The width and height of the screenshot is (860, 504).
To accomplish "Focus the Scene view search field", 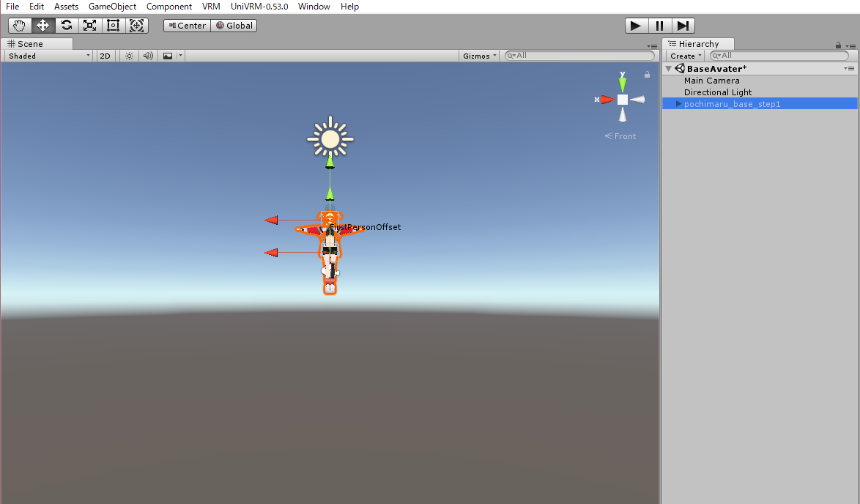I will coord(579,56).
